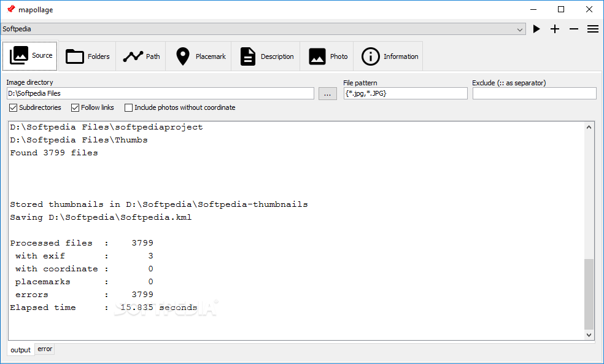Click the log scrollbar down arrow
Image resolution: width=604 pixels, height=364 pixels.
[x=589, y=335]
